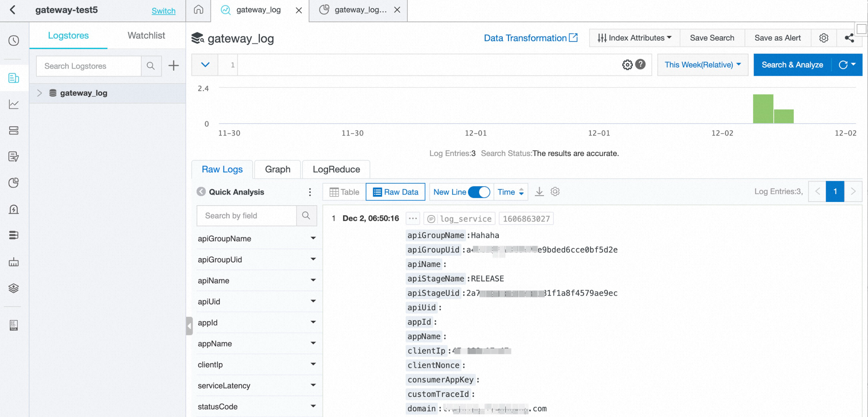This screenshot has width=868, height=417.
Task: Click the share icon in the header
Action: 849,38
